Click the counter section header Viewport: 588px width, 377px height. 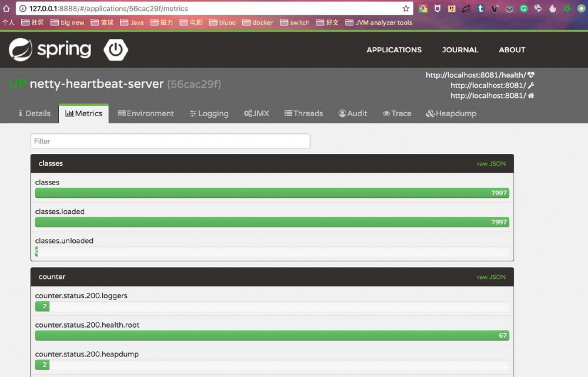(272, 277)
